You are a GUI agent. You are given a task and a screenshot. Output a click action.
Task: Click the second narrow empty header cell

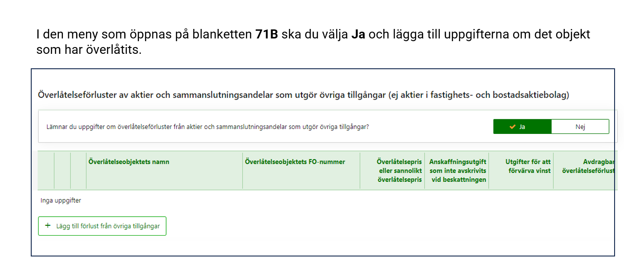62,171
